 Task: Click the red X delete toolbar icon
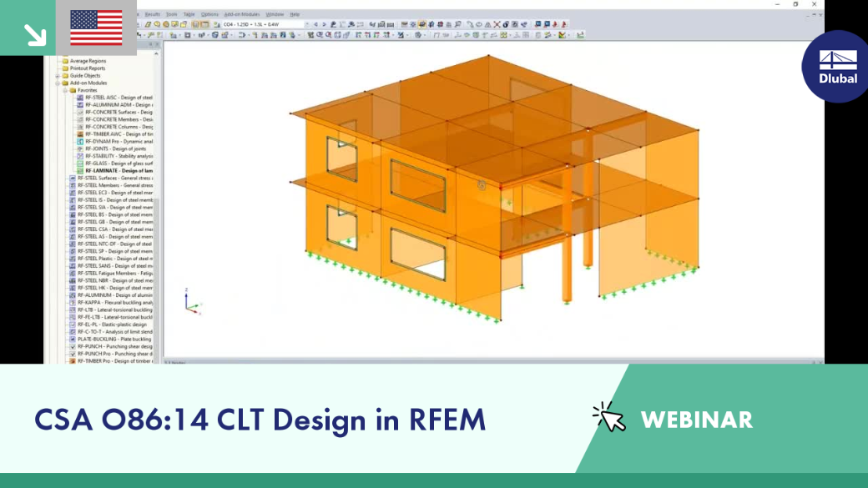coord(497,24)
